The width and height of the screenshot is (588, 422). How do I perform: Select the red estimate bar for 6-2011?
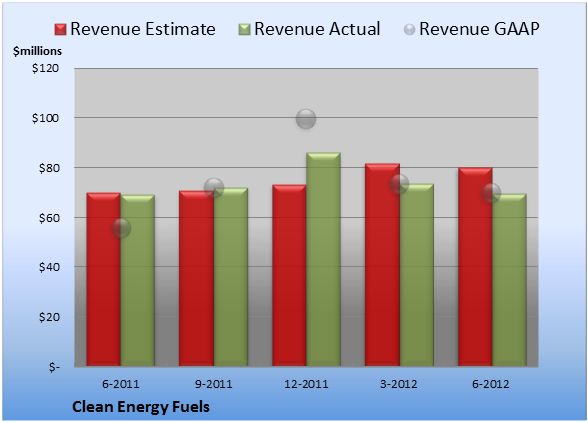coord(104,279)
